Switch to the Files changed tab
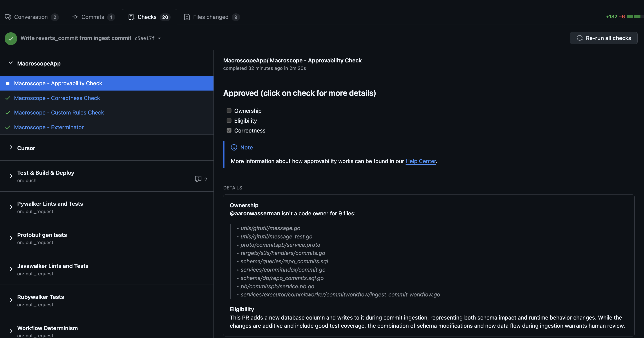This screenshot has height=338, width=644. click(210, 17)
